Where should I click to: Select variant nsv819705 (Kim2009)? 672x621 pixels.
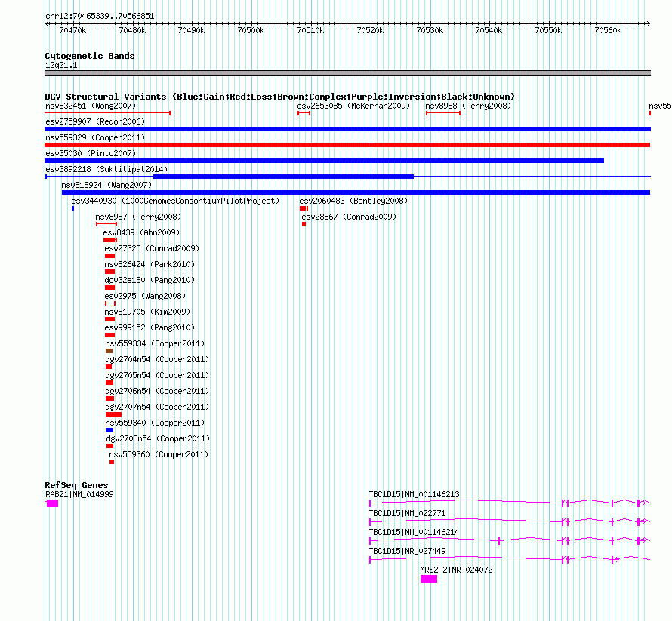click(147, 312)
